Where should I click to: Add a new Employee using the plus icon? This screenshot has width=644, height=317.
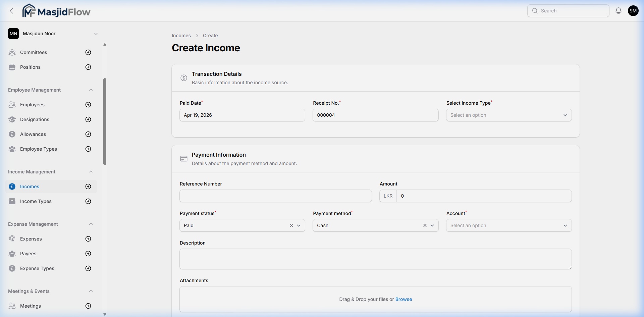(x=88, y=105)
